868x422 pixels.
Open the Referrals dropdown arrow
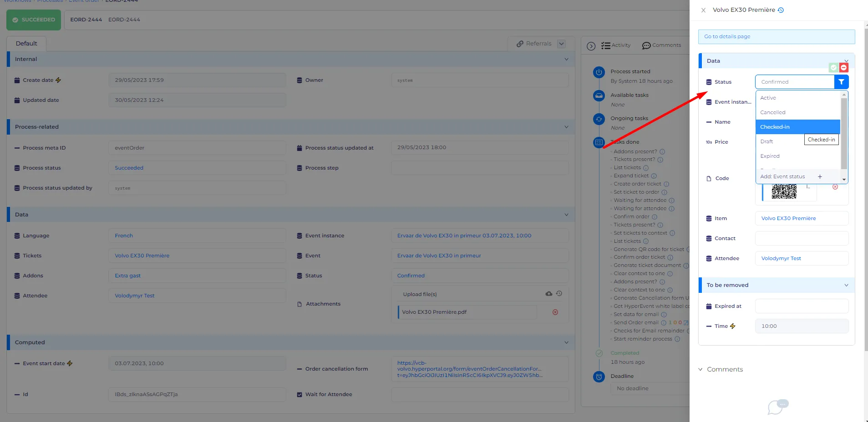pos(562,44)
